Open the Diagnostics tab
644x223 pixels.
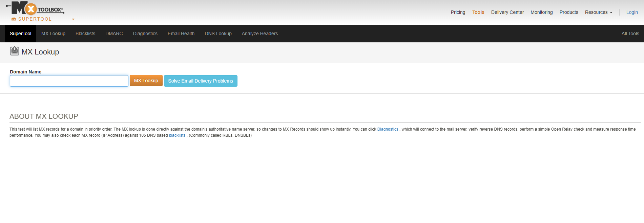145,34
